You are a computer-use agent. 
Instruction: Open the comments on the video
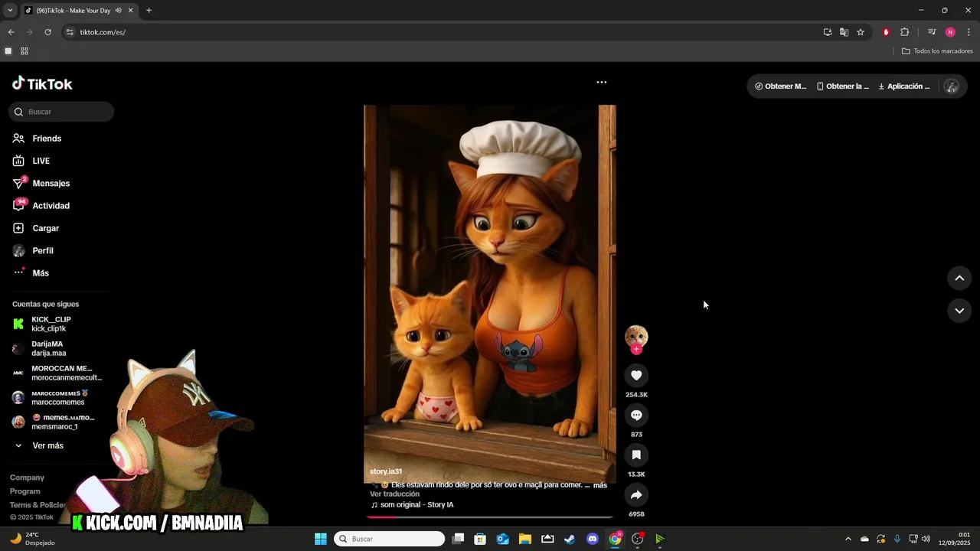[636, 415]
